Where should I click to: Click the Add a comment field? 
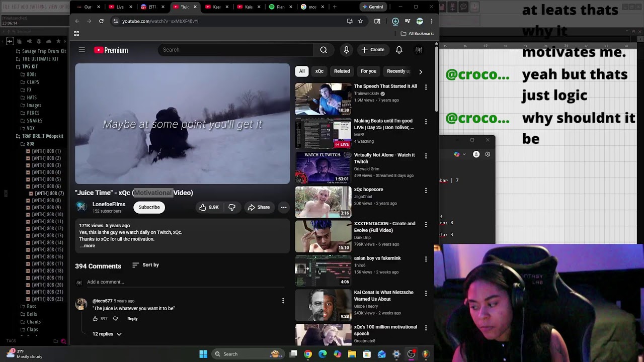tap(185, 282)
